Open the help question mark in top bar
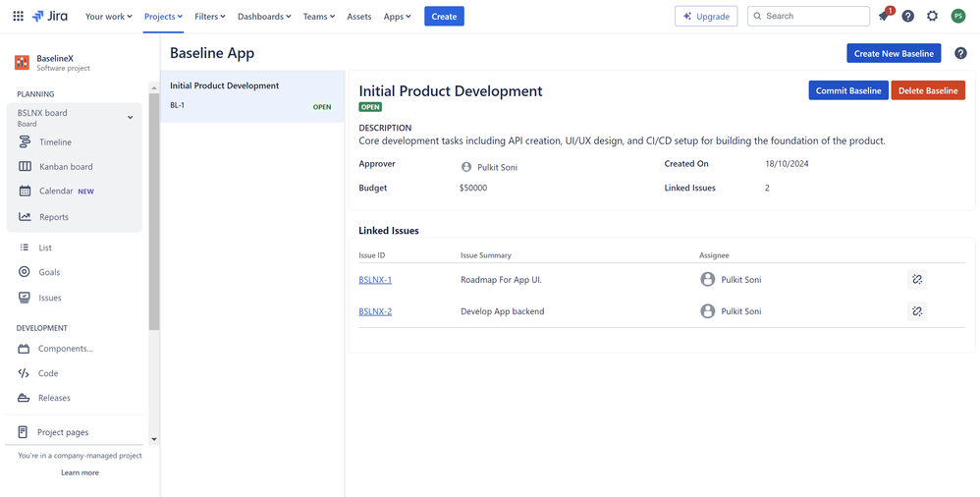 point(908,17)
